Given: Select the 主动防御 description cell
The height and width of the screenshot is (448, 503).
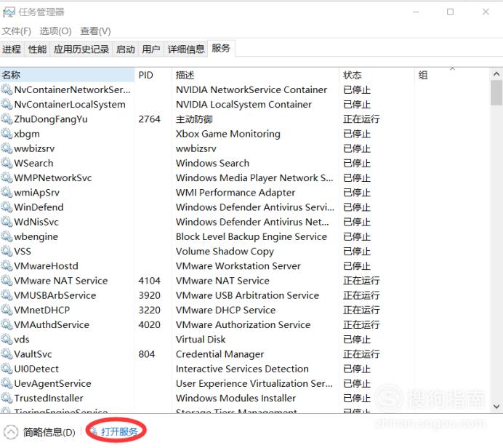Looking at the screenshot, I should pyautogui.click(x=194, y=119).
